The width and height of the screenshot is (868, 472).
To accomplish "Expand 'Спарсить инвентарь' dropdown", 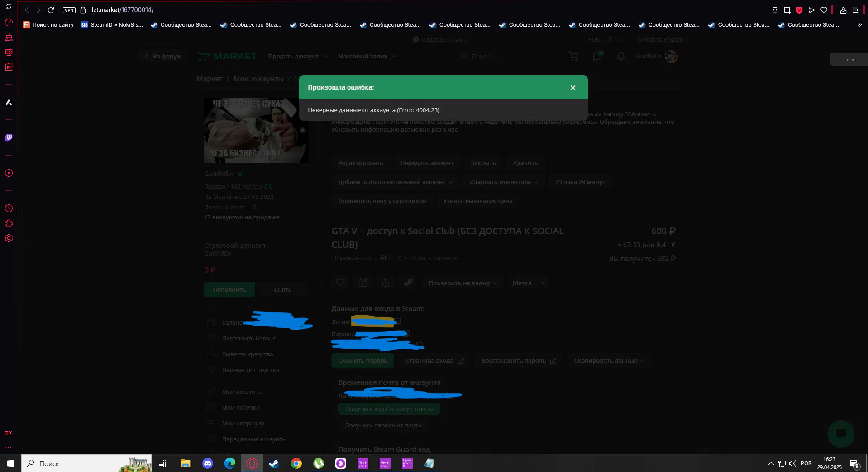I will tap(504, 182).
